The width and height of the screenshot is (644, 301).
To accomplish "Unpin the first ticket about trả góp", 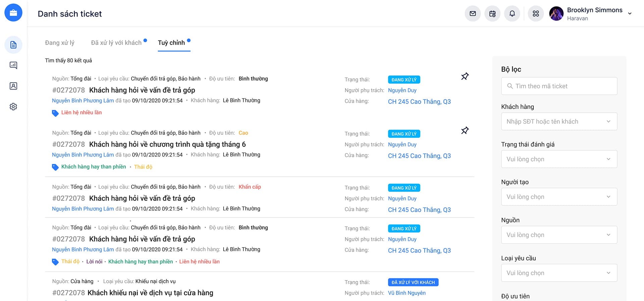I will [465, 76].
